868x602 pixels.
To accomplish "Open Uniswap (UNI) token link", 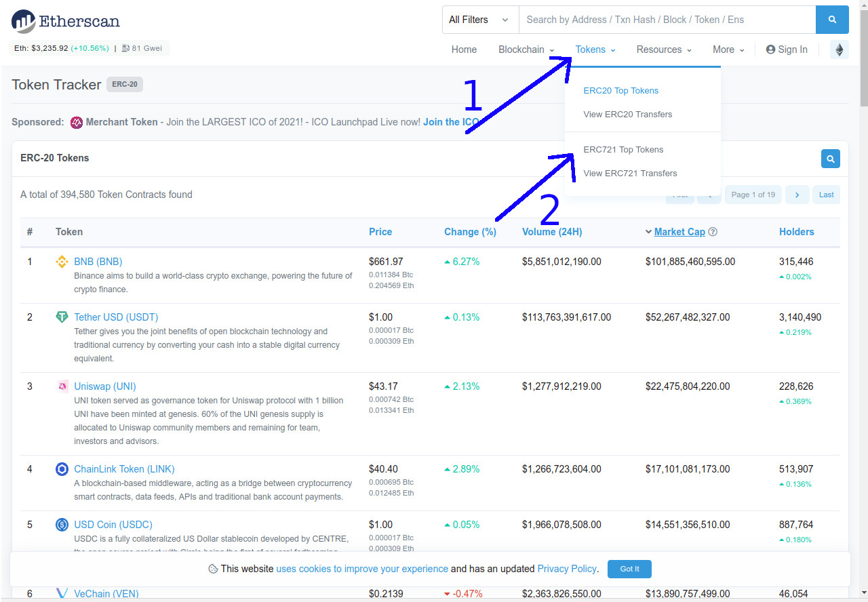I will 105,386.
